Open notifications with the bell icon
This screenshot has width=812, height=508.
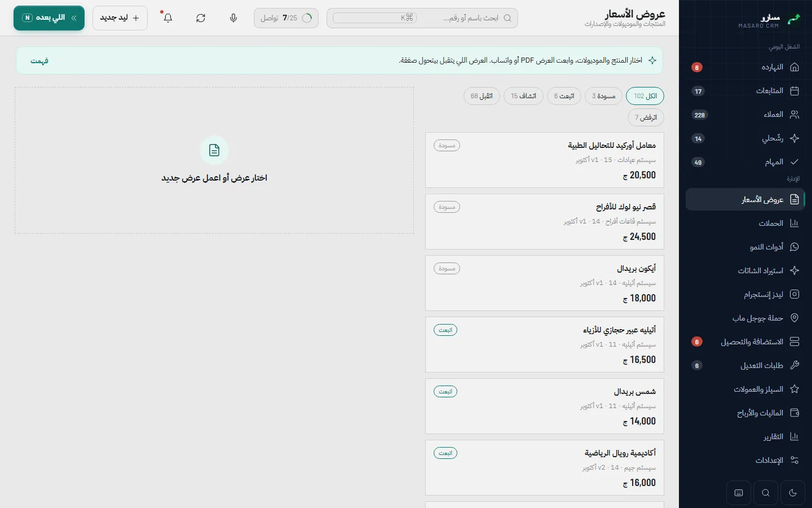point(168,18)
